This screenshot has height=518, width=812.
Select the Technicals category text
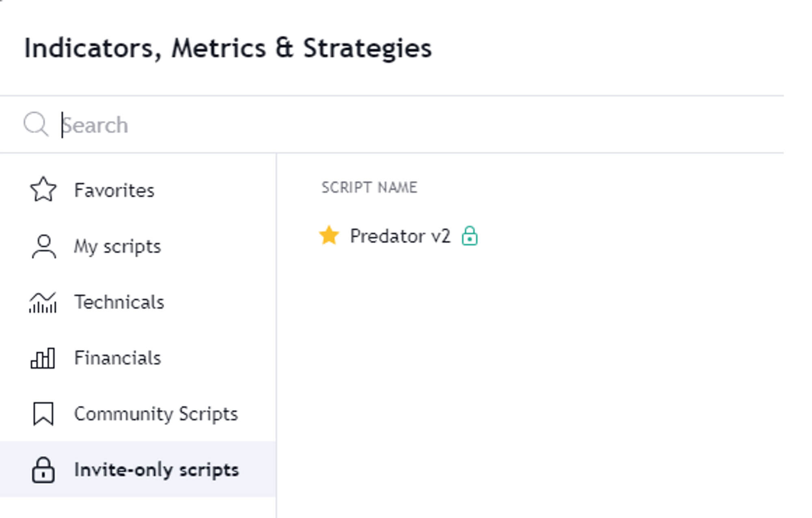pos(119,302)
